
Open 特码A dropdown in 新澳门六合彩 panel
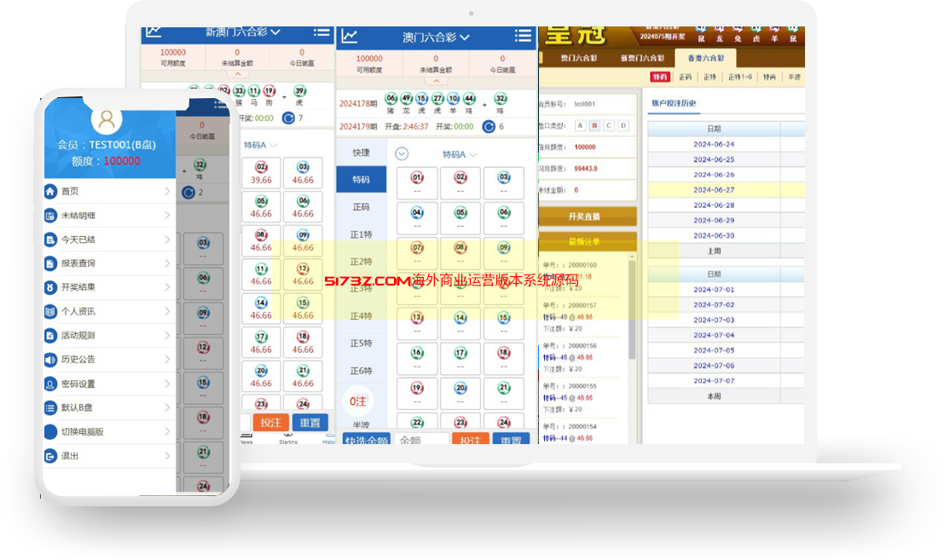point(260,145)
